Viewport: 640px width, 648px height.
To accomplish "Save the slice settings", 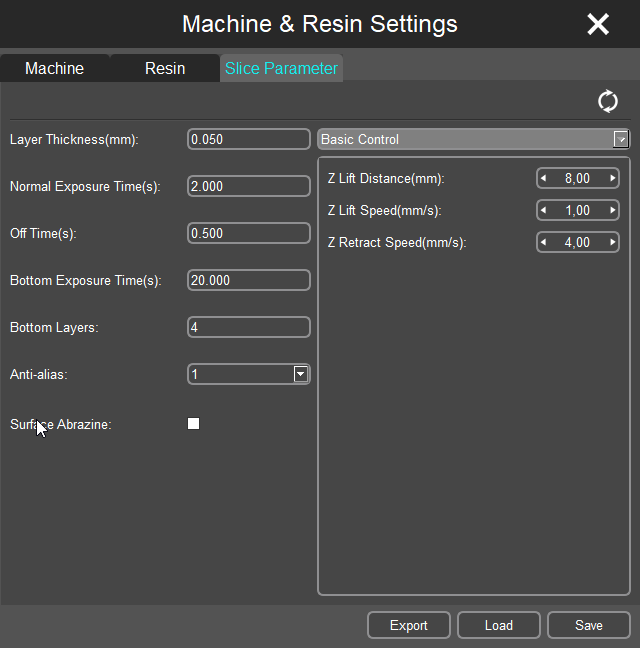I will point(589,625).
